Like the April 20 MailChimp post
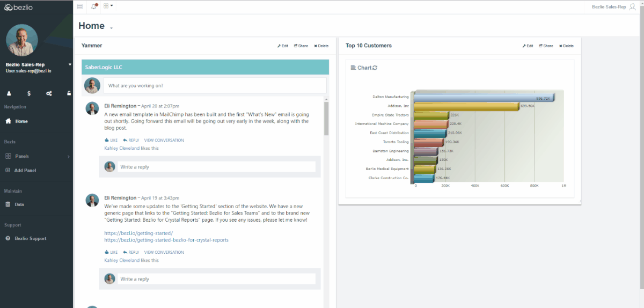Viewport: 644px width, 308px height. click(x=111, y=140)
